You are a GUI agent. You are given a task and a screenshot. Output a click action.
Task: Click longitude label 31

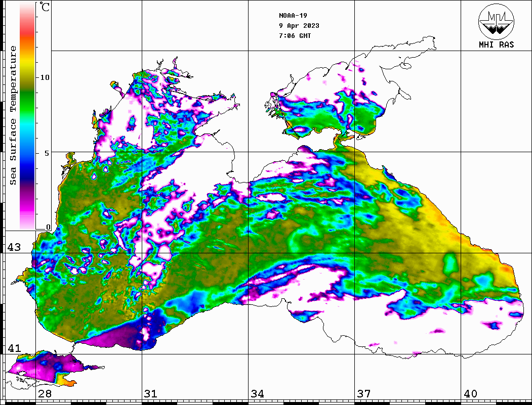click(x=151, y=394)
